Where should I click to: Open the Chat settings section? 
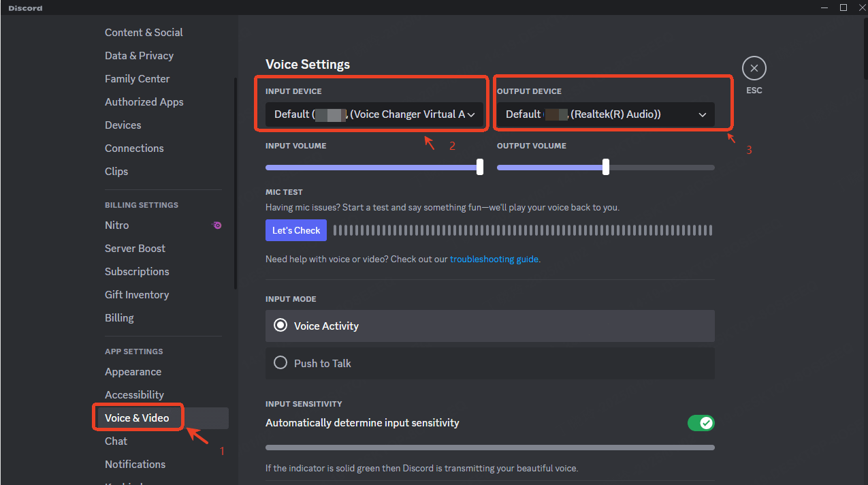click(x=116, y=441)
